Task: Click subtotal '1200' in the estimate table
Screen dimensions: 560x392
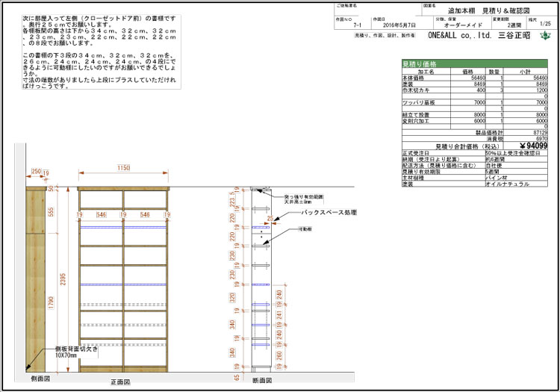Action: 541,90
